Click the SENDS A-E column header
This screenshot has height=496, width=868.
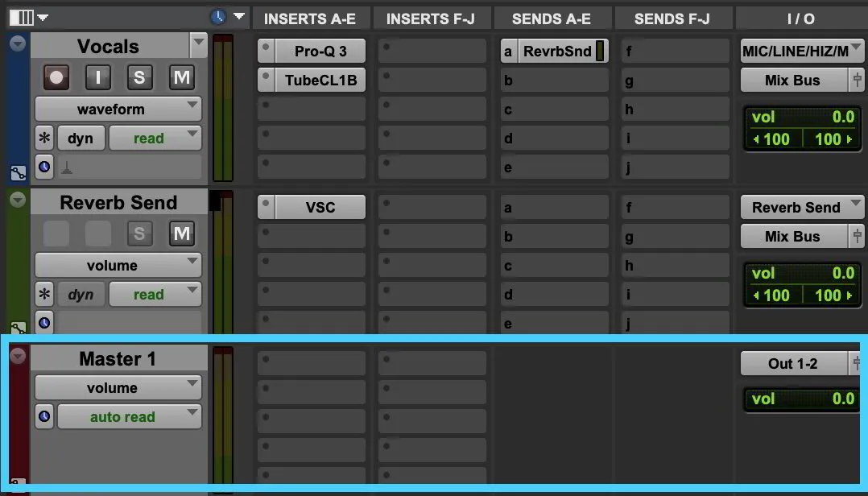tap(552, 18)
